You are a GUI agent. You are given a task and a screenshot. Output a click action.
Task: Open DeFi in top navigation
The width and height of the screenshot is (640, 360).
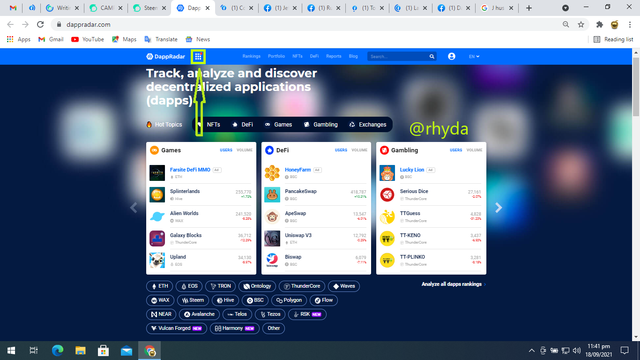(314, 56)
